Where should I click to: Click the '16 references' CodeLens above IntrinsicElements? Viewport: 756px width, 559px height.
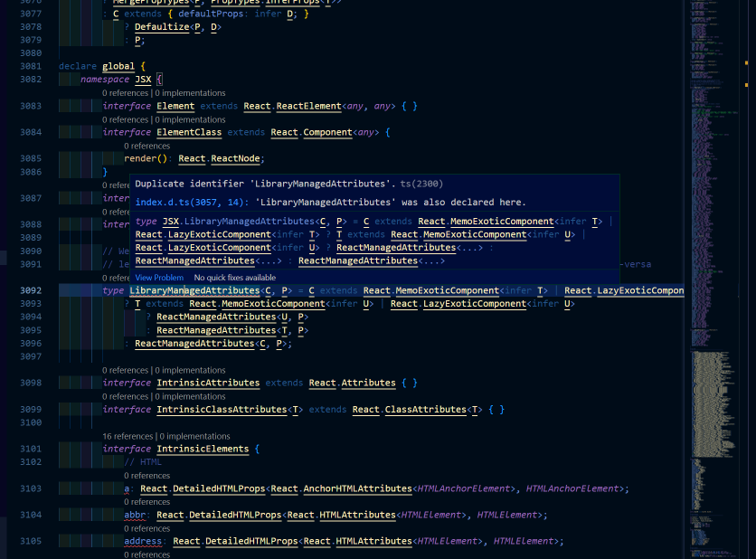tap(128, 435)
